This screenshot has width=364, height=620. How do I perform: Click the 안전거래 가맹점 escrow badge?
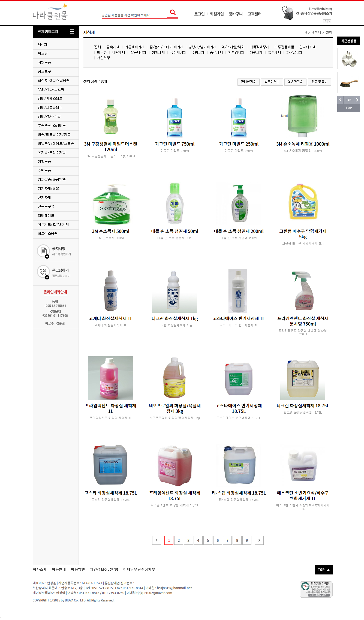[x=316, y=589]
